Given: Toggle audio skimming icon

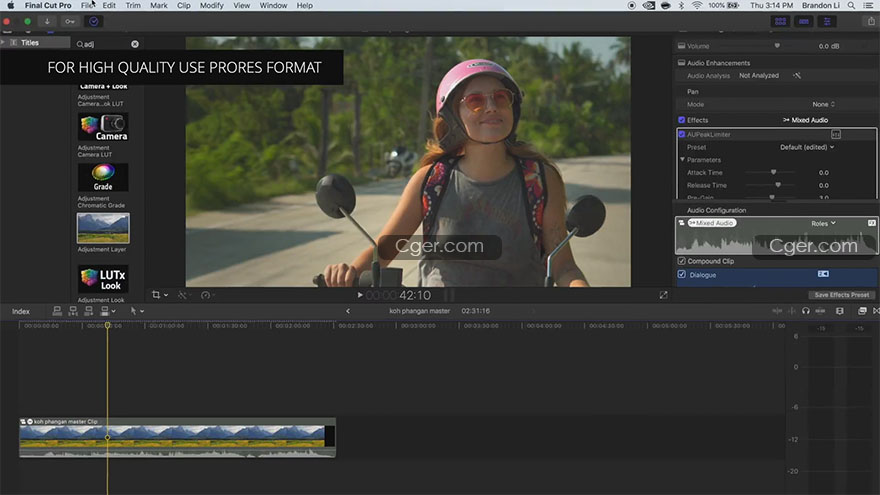Looking at the screenshot, I should click(792, 311).
